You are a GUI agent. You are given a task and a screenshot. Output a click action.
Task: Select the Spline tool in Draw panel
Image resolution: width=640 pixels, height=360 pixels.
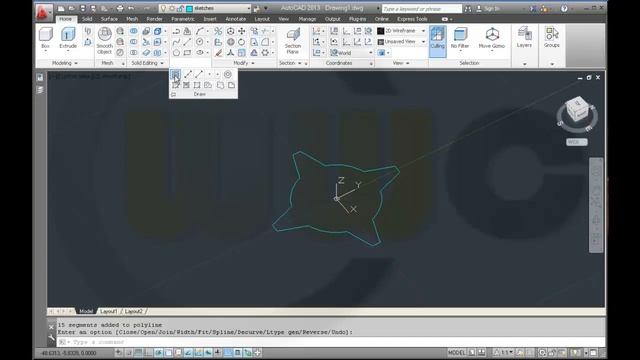pyautogui.click(x=176, y=42)
